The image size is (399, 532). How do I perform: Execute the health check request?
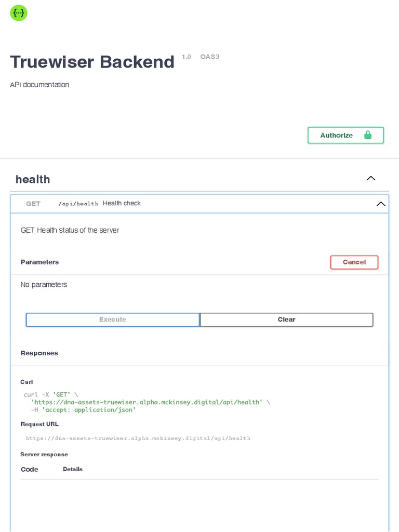113,320
